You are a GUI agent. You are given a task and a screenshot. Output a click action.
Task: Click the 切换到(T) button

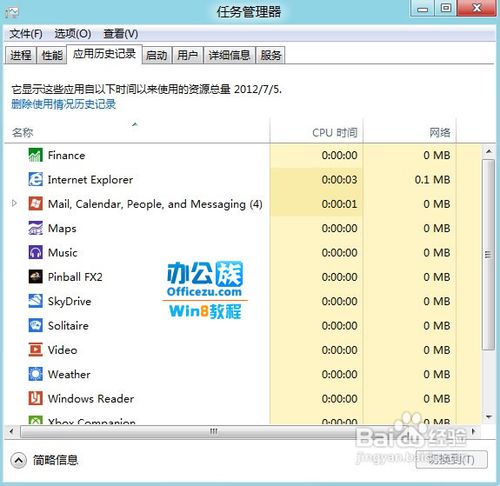(452, 460)
